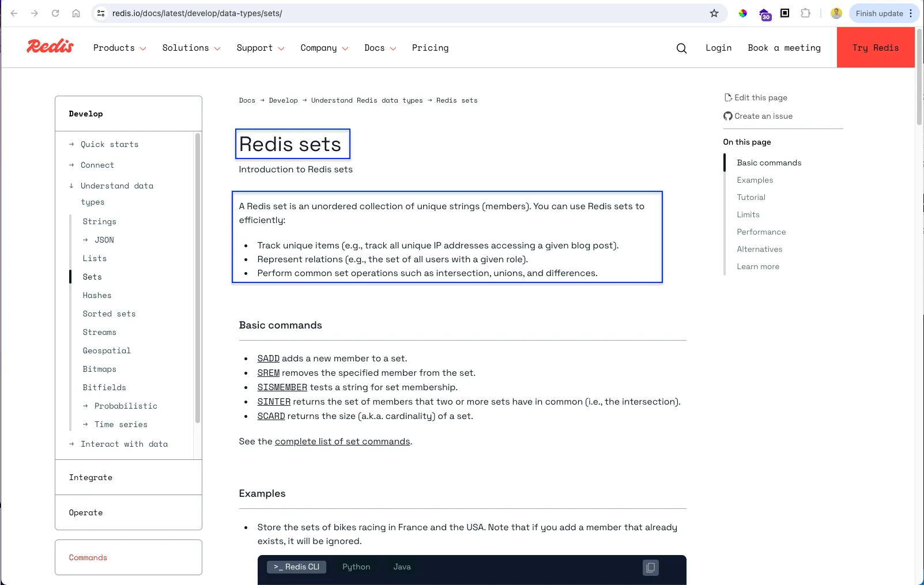924x585 pixels.
Task: Switch to the Java code tab
Action: (402, 567)
